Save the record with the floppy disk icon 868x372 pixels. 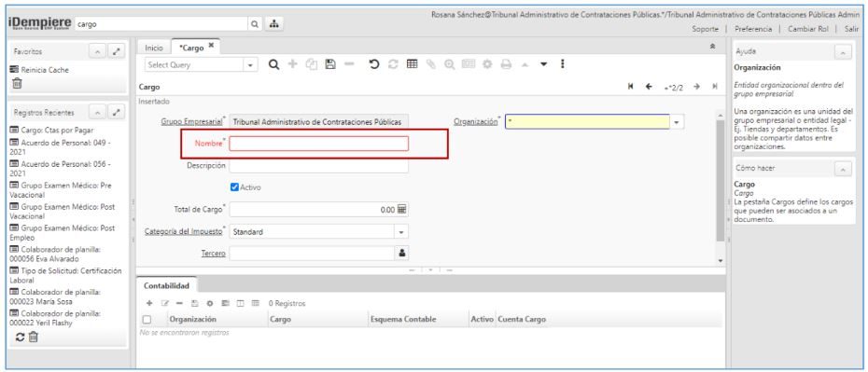click(329, 64)
